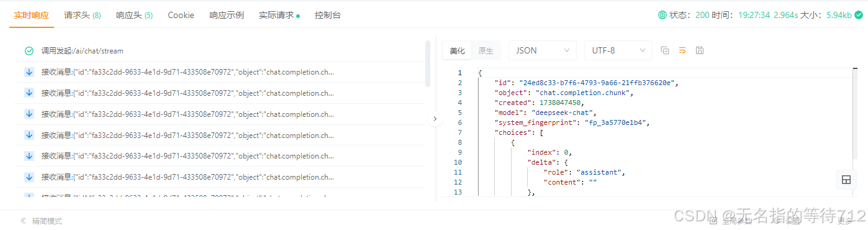This screenshot has width=868, height=230.
Task: Click the copy response icon
Action: coord(665,50)
